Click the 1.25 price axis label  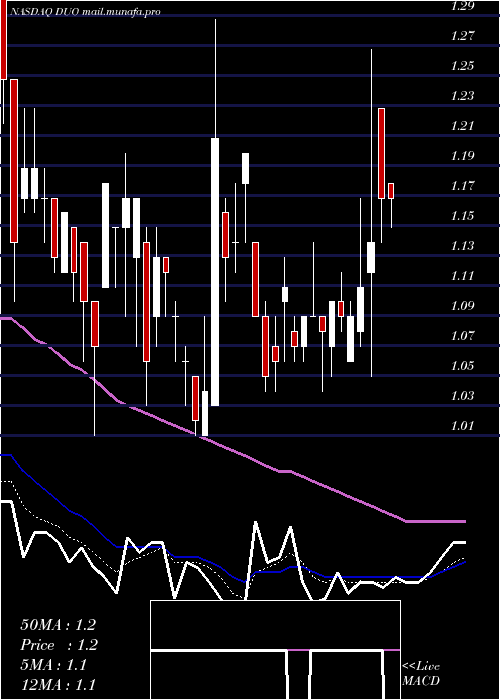(x=462, y=66)
